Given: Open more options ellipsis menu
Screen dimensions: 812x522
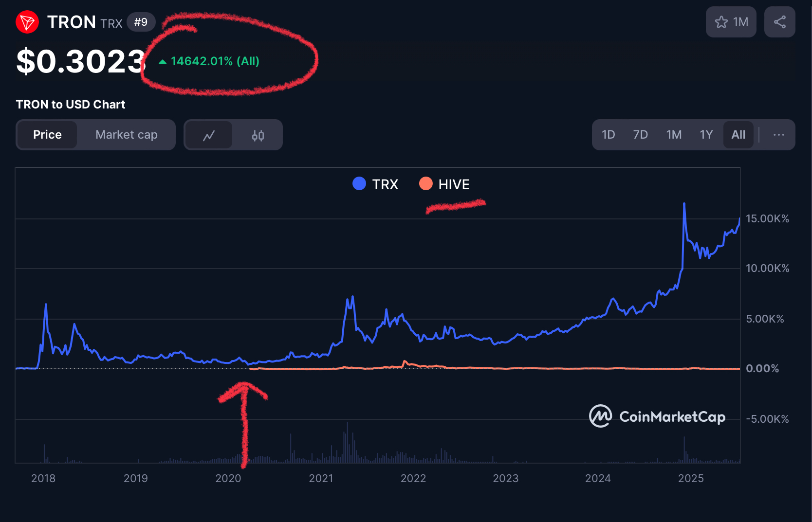Looking at the screenshot, I should pos(778,135).
